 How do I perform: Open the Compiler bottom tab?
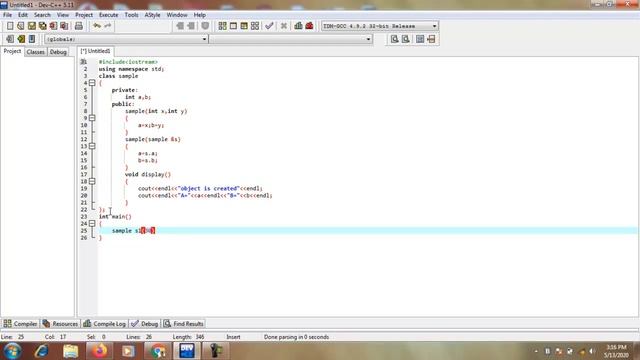pos(20,324)
